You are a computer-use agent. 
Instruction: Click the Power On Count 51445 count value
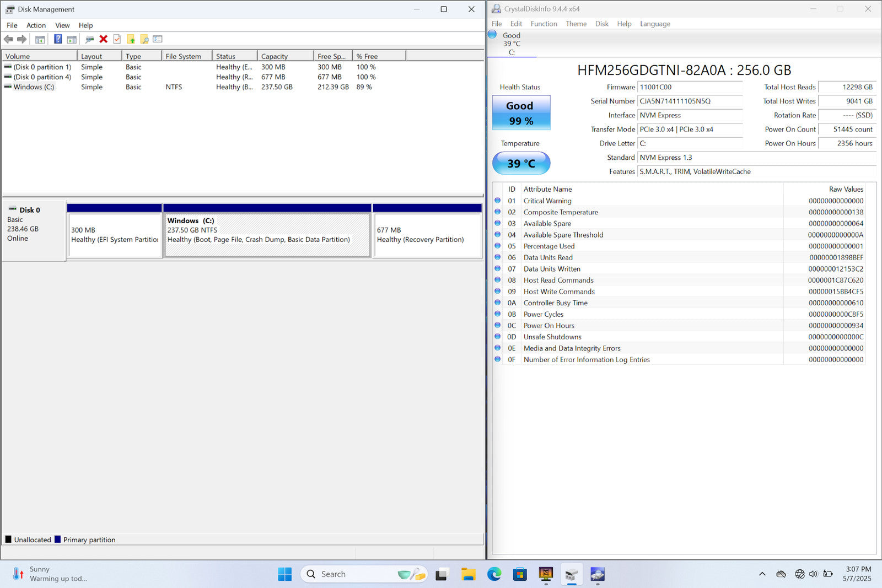[x=847, y=130]
